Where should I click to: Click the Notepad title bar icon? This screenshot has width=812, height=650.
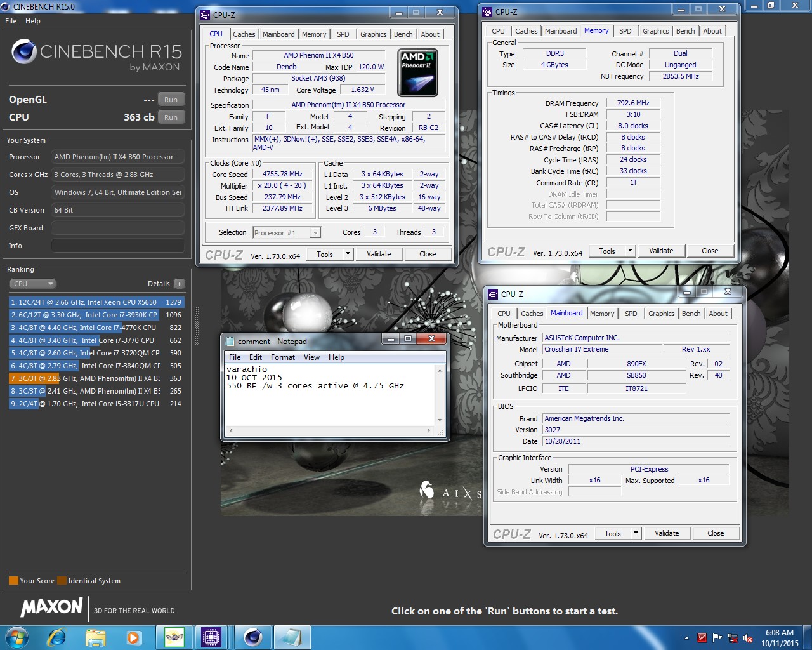229,341
